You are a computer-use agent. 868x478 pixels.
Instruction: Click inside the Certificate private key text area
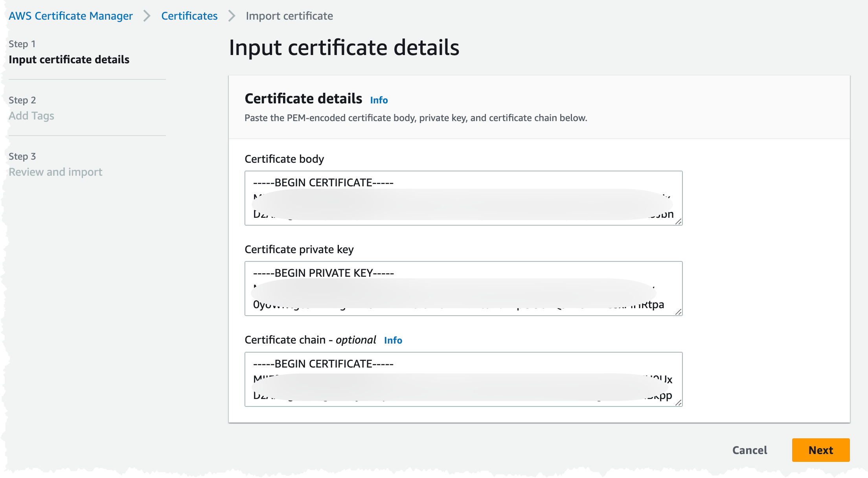point(463,289)
